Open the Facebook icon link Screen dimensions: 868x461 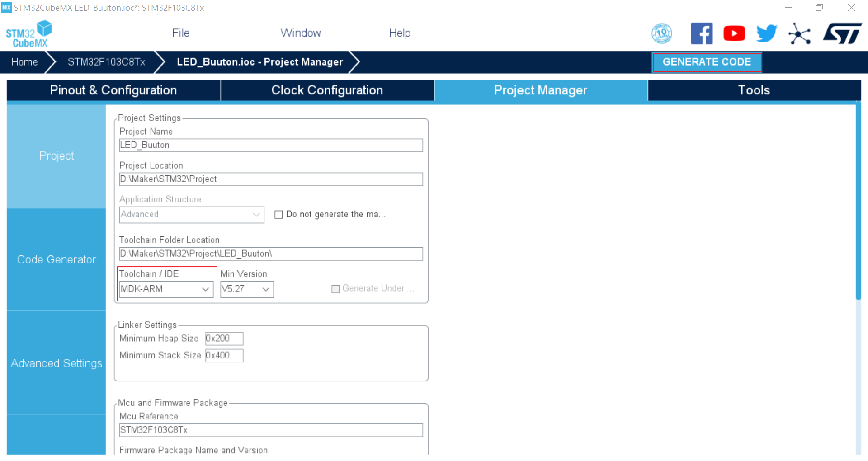(x=702, y=33)
